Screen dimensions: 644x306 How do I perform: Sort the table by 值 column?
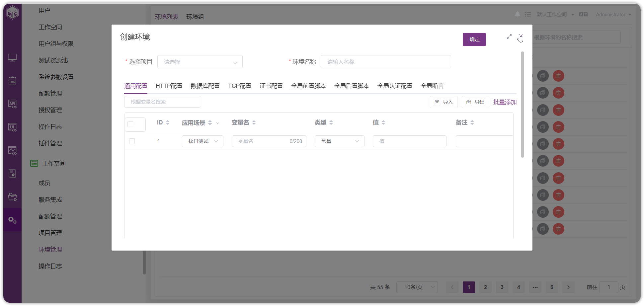pyautogui.click(x=383, y=122)
